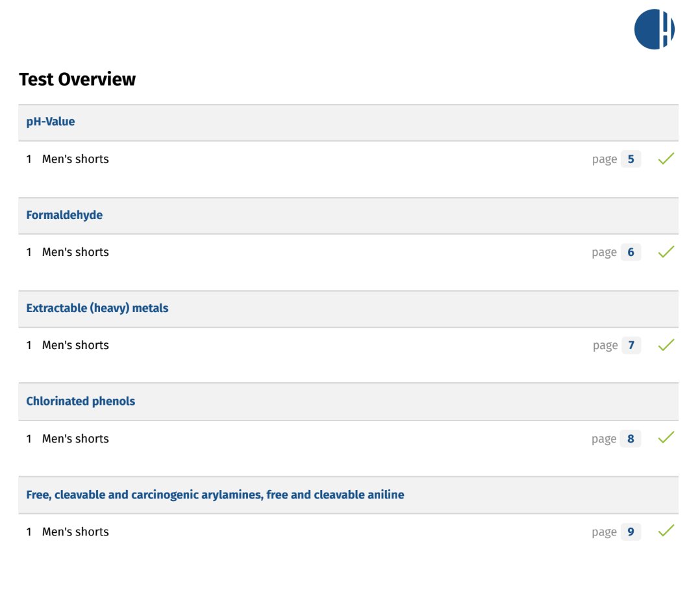Go to page 7 for heavy metals
The height and width of the screenshot is (594, 700).
(631, 345)
